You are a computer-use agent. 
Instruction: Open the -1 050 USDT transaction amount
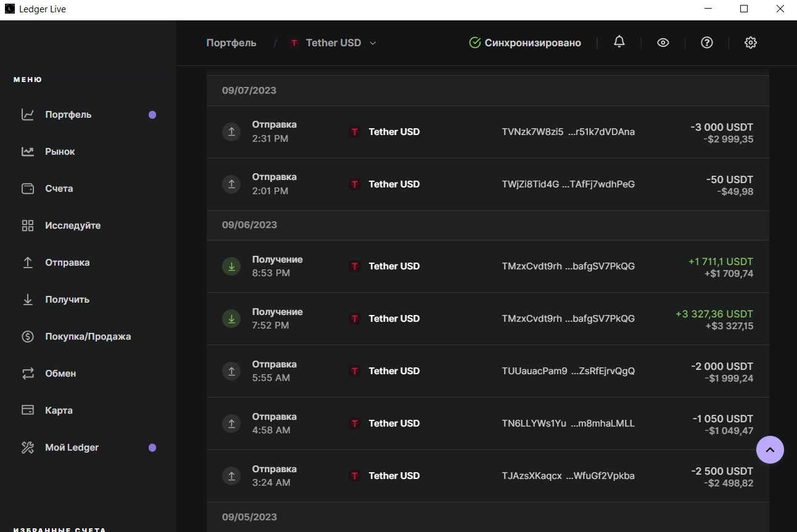(x=723, y=419)
